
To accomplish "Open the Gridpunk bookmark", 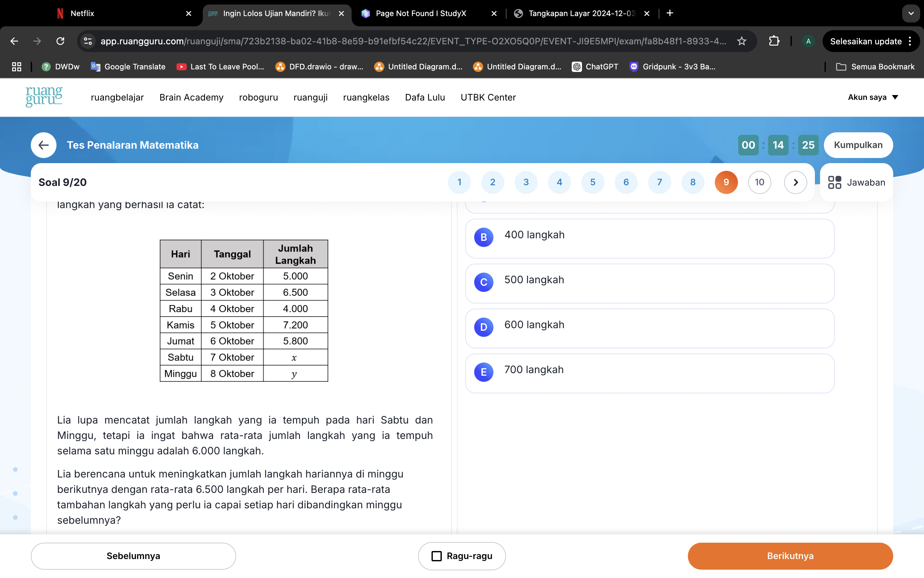I will pos(672,67).
